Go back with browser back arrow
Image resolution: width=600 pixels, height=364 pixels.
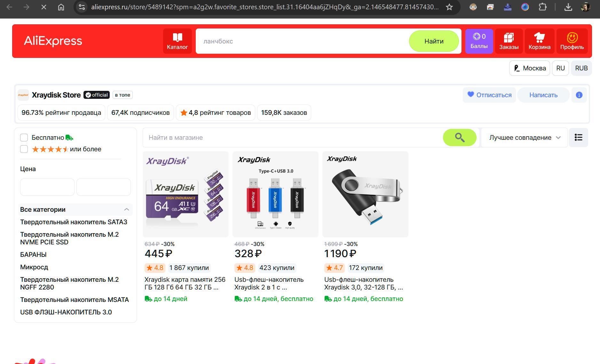[x=10, y=7]
